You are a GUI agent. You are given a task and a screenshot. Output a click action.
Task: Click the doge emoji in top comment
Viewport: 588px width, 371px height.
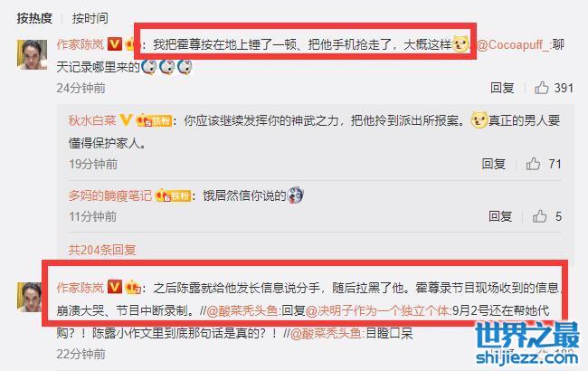(x=460, y=44)
